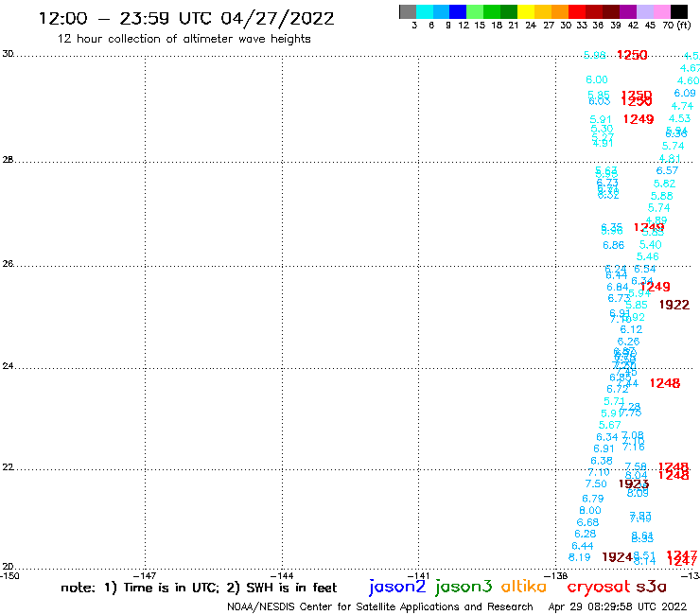700x615 pixels.
Task: Click the wave height value 7.58
Action: click(636, 466)
